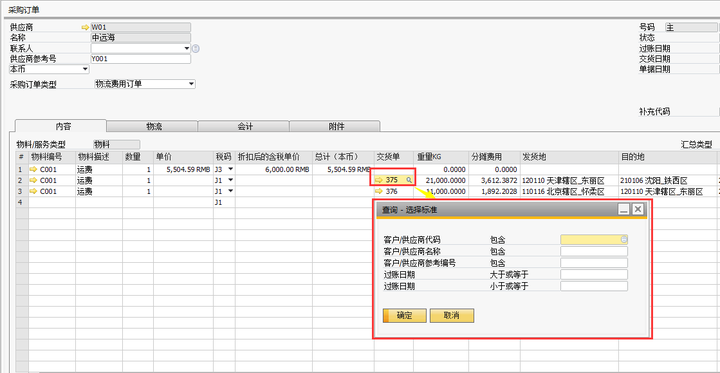Expand tax code J3 dropdown in row 1
The image size is (720, 373).
click(231, 170)
